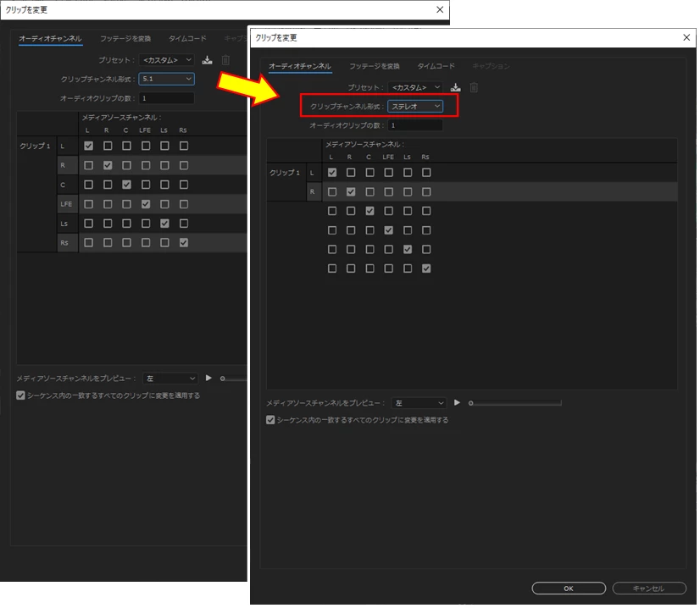
Task: Check L row R source checkbox in front dialog
Action: pyautogui.click(x=351, y=172)
